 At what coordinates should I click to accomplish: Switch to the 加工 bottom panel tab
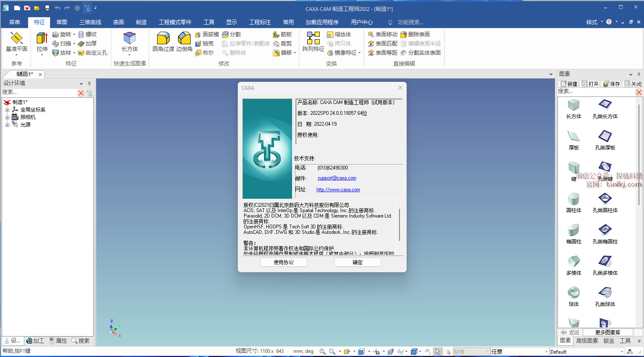(x=35, y=341)
